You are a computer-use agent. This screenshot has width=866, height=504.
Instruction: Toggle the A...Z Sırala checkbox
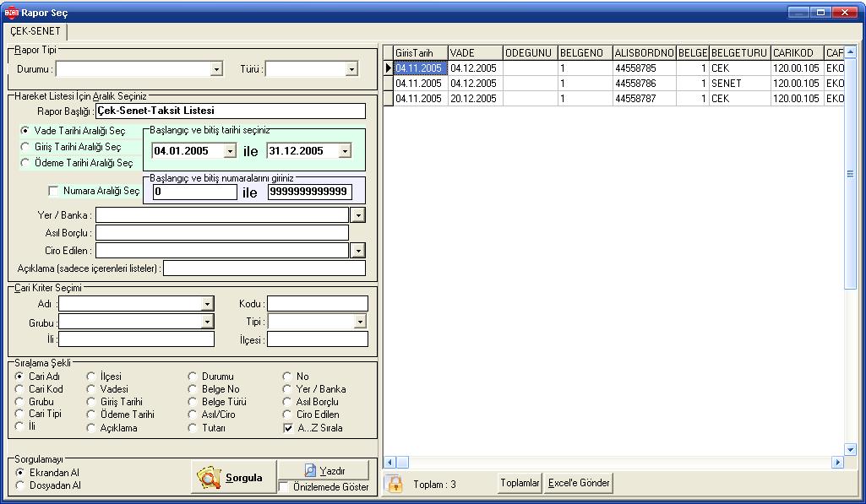coord(288,428)
